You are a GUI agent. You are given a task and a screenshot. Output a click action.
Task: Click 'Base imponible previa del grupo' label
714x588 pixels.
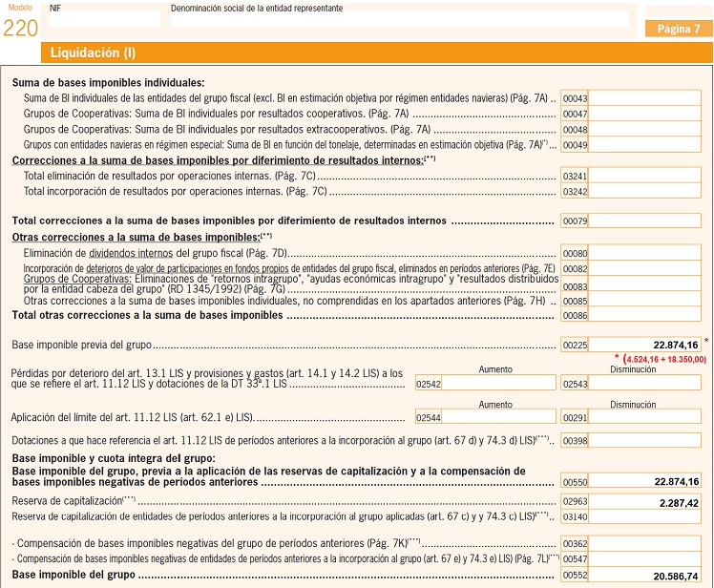click(x=82, y=345)
